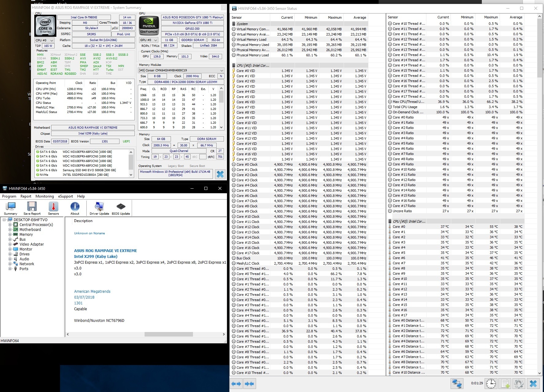Open the Help menu
The width and height of the screenshot is (544, 392).
(x=81, y=196)
